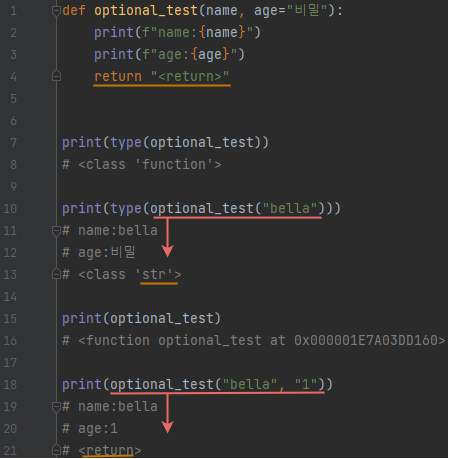The height and width of the screenshot is (459, 449).
Task: Click the function address comment 0x000001E7A03DD160
Action: (366, 340)
